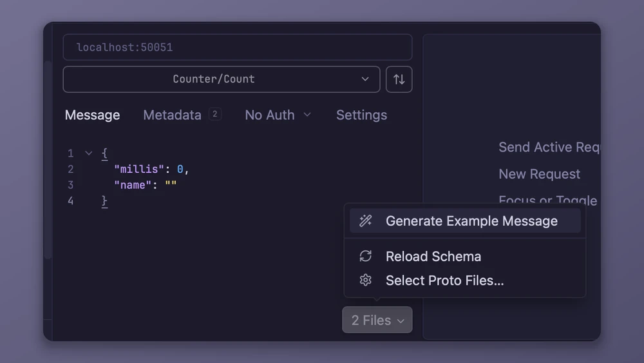Viewport: 644px width, 363px height.
Task: Switch to the Metadata tab
Action: pos(172,115)
